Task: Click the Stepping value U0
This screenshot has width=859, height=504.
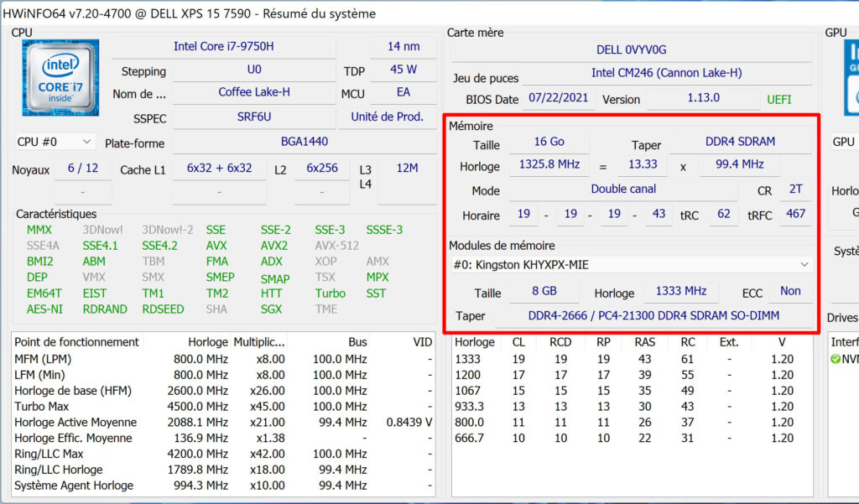Action: (x=253, y=70)
